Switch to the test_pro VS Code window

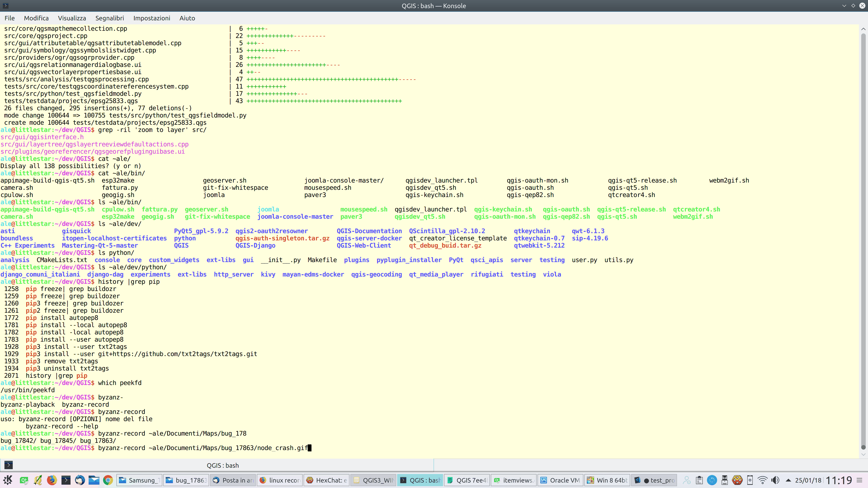tap(654, 480)
